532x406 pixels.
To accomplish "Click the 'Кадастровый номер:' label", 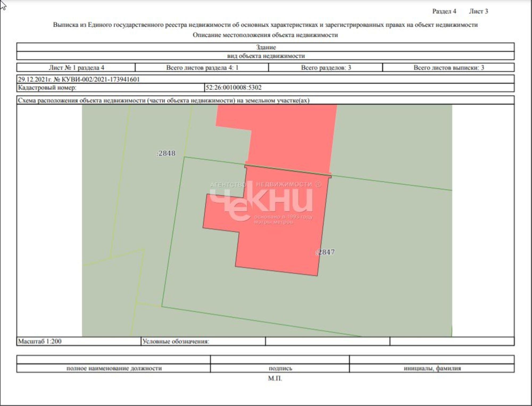I will 47,88.
